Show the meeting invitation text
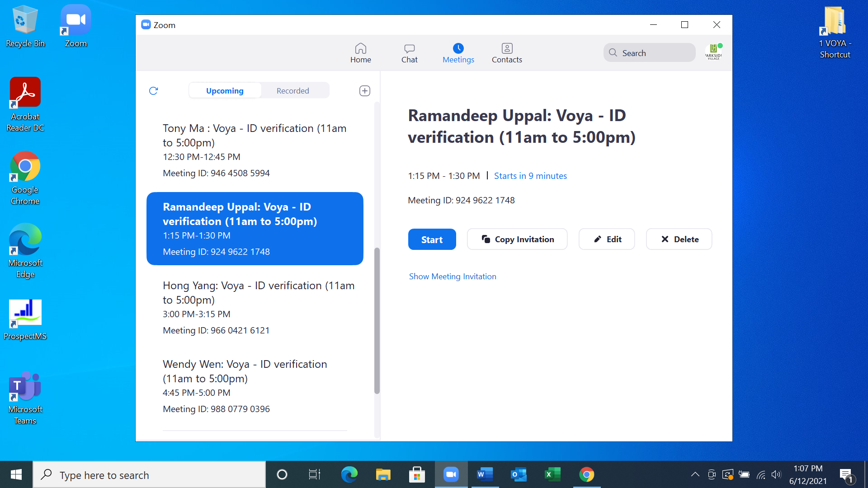This screenshot has width=868, height=488. click(453, 276)
